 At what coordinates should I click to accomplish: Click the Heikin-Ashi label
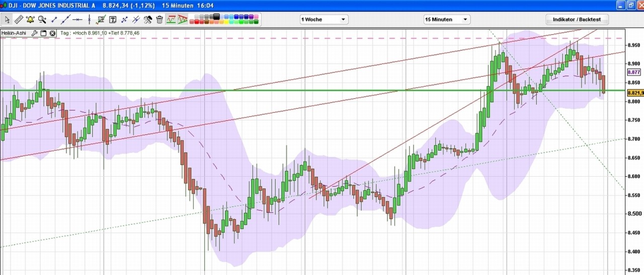tap(14, 33)
